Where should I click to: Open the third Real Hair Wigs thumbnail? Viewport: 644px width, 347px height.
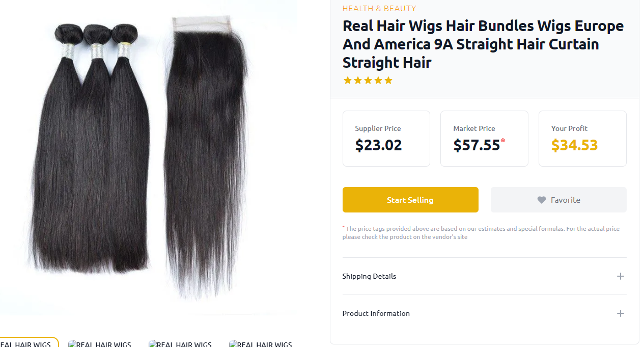(x=180, y=343)
